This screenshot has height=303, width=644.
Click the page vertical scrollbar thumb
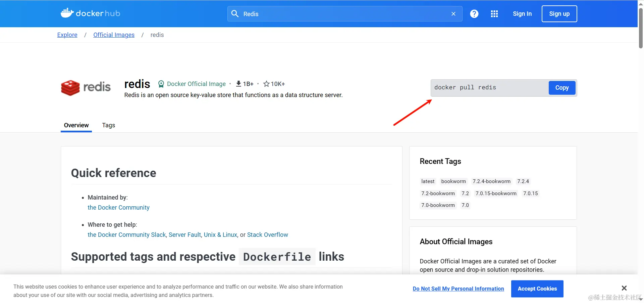point(641,28)
